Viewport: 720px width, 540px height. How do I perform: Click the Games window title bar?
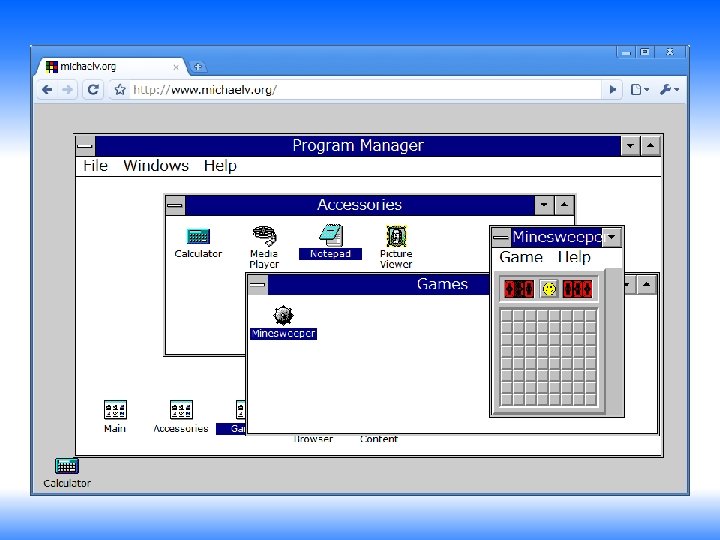pyautogui.click(x=378, y=285)
